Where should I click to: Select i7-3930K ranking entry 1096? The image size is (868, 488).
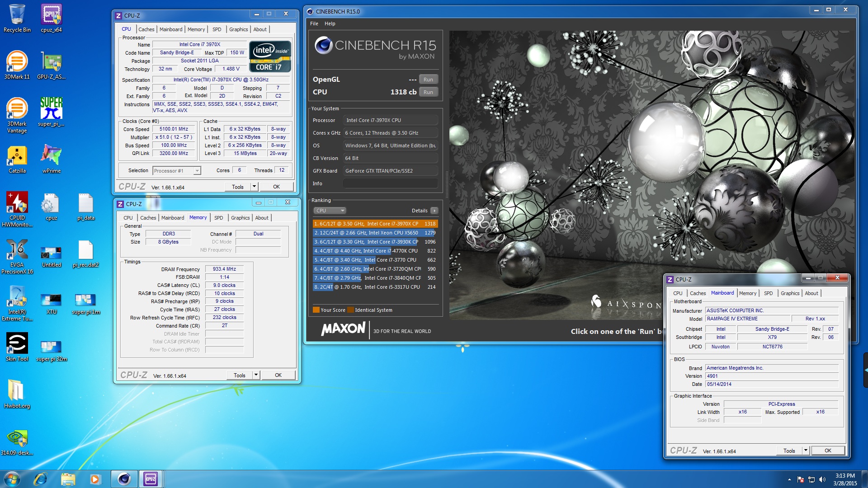pyautogui.click(x=375, y=242)
